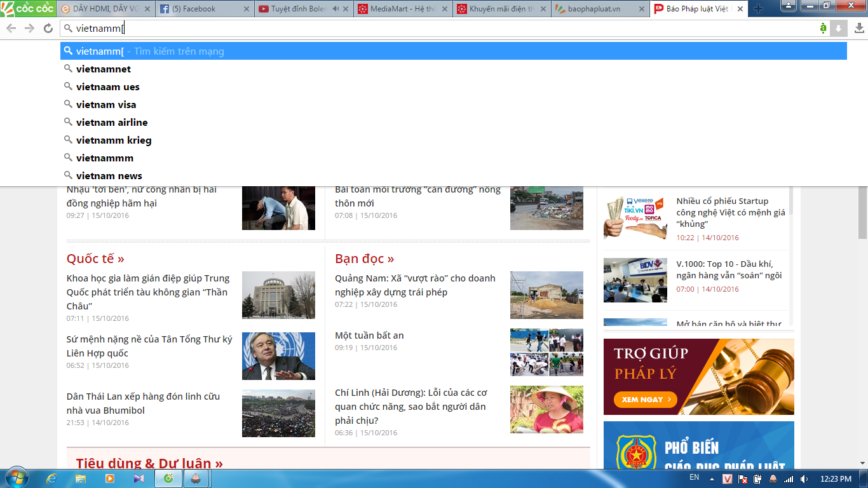Screen dimensions: 868x488
Task: Reload the current page
Action: click(x=48, y=28)
